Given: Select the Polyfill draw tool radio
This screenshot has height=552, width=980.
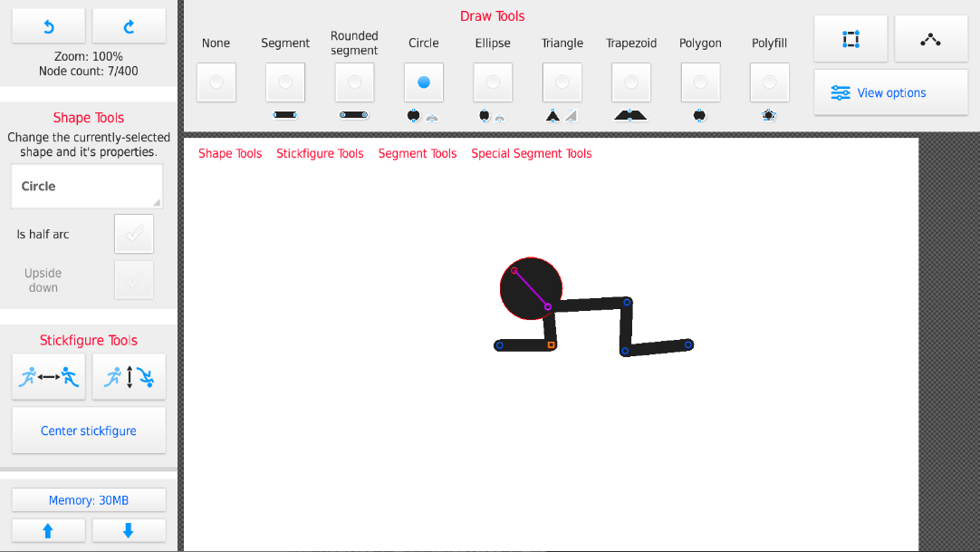Looking at the screenshot, I should tap(769, 82).
